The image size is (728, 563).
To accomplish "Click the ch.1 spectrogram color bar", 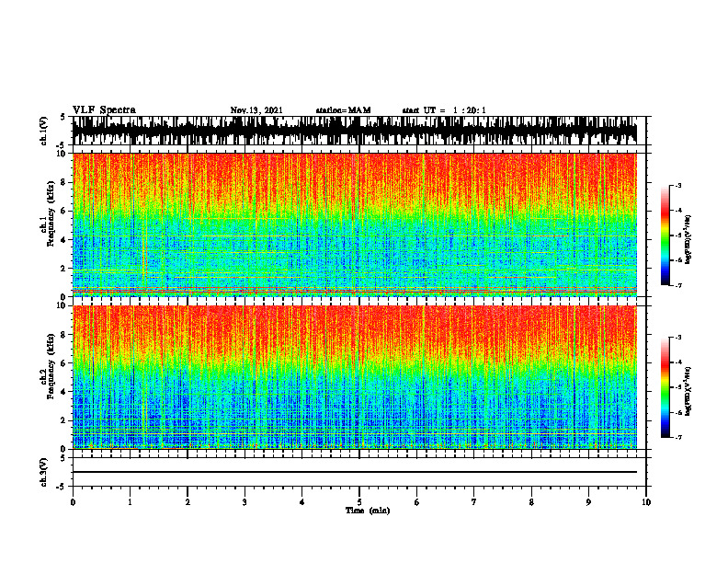I will pos(665,236).
